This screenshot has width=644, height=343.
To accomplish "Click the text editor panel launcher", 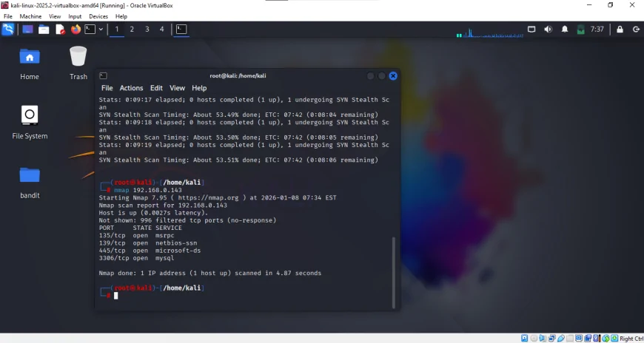I will [60, 30].
